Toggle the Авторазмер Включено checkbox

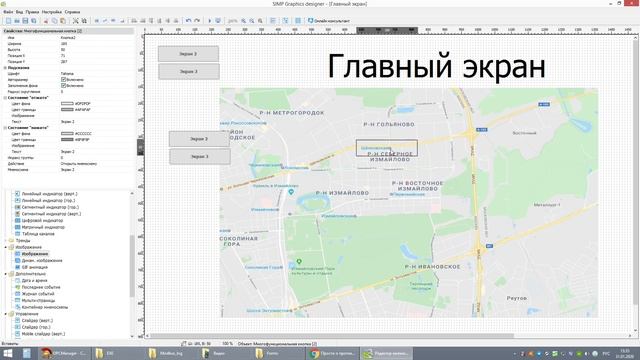click(63, 80)
